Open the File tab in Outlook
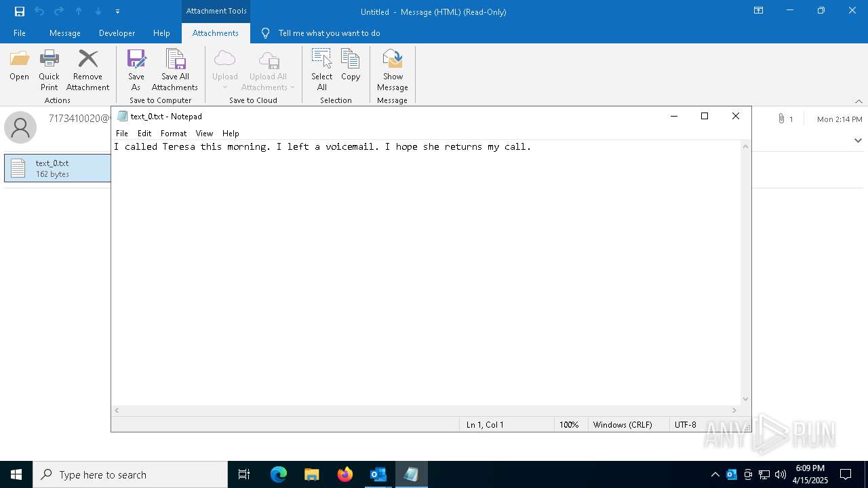 [x=20, y=33]
